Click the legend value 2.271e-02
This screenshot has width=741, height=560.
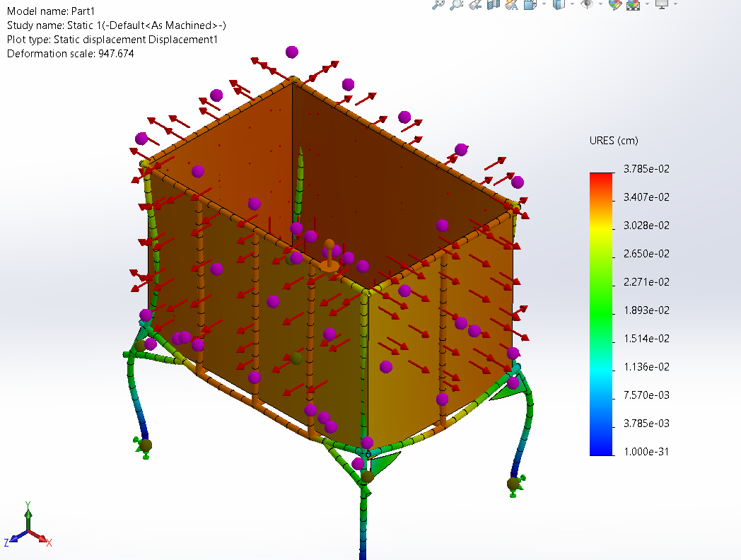(x=646, y=282)
